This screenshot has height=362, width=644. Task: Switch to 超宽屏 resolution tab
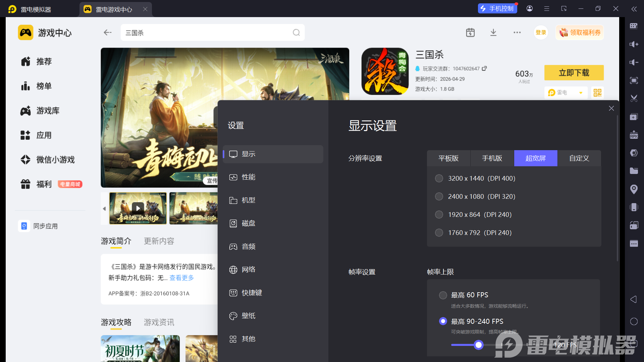point(536,158)
